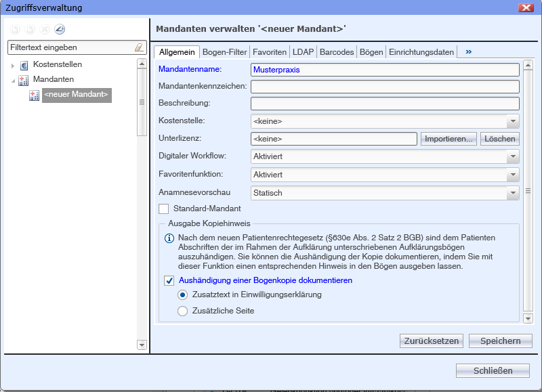Open the Kostenstelle dropdown
542x392 pixels.
pos(513,121)
